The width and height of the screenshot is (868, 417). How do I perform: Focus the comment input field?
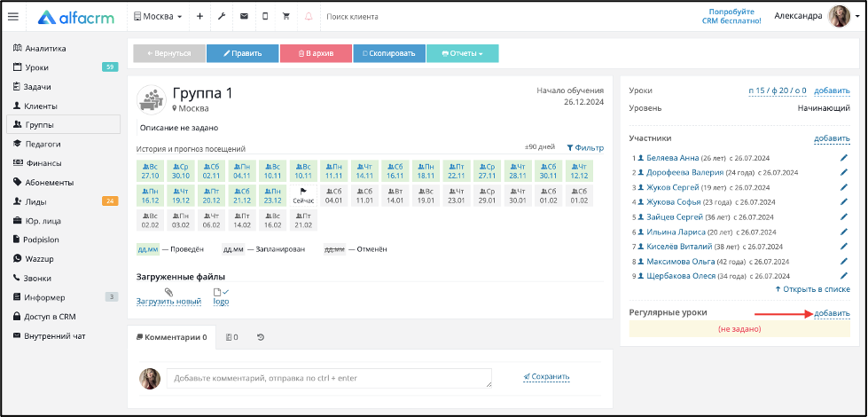[329, 378]
